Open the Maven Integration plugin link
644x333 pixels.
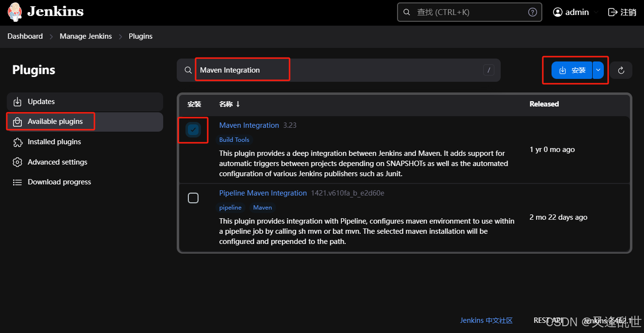pos(249,125)
